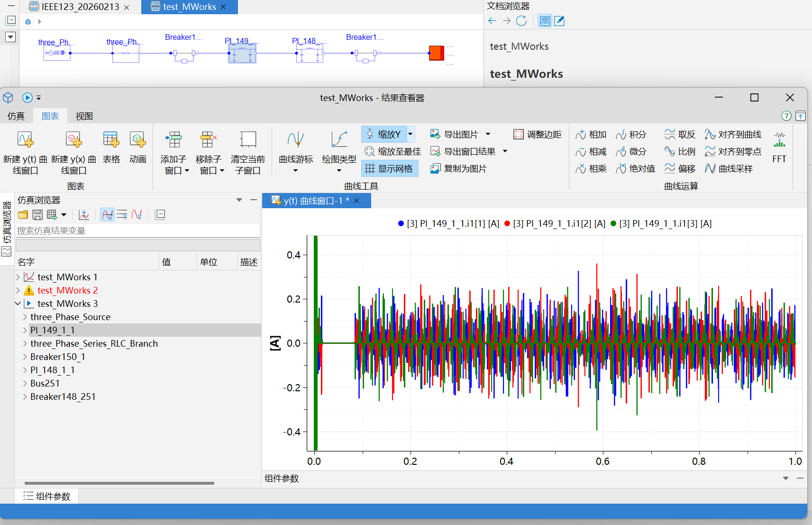Image resolution: width=812 pixels, height=525 pixels.
Task: Switch to the 视图 ribbon tab
Action: coord(84,116)
